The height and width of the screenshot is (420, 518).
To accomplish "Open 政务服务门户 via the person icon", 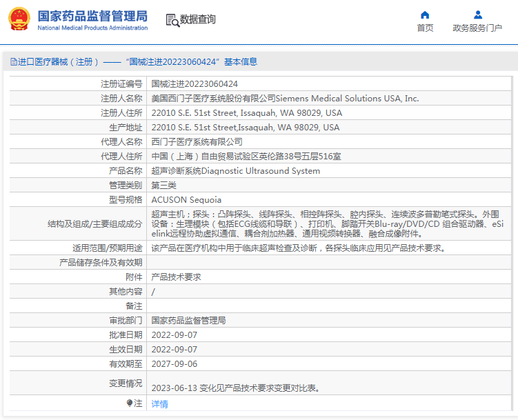I will pos(478,15).
